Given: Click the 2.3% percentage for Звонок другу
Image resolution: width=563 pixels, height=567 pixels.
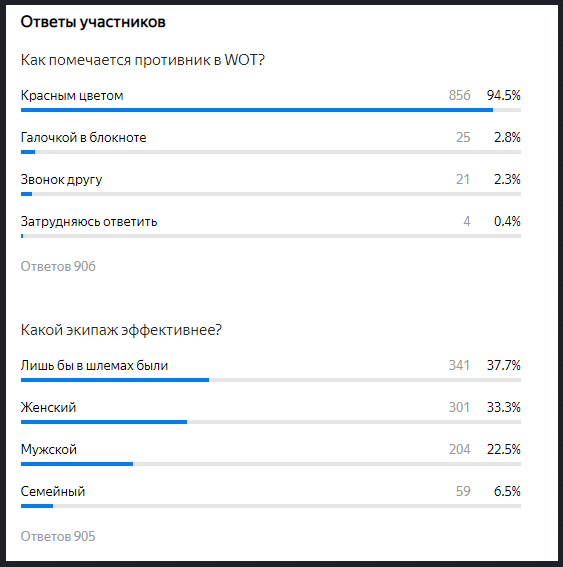Looking at the screenshot, I should click(507, 179).
